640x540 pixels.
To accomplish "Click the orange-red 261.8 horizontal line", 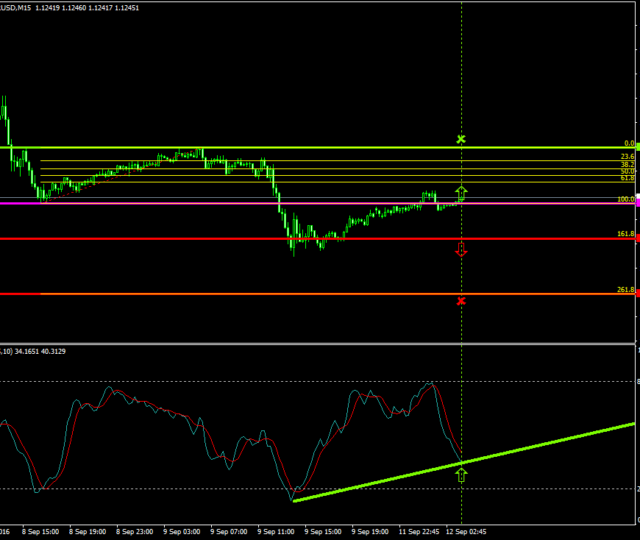I will (x=200, y=294).
